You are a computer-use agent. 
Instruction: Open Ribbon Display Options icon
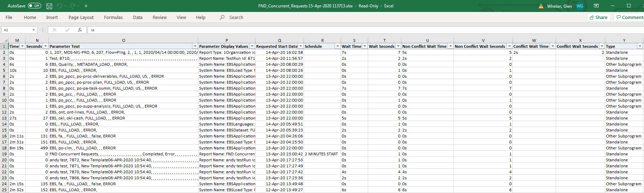click(x=596, y=6)
